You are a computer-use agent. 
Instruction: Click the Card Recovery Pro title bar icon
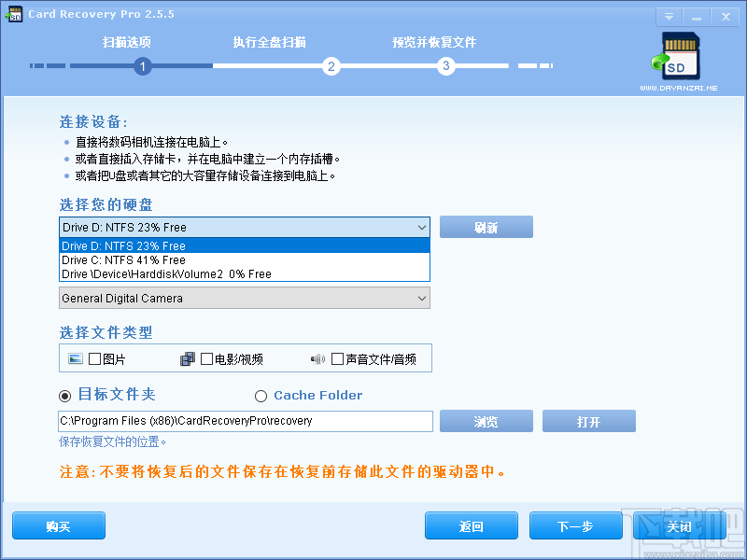(13, 14)
